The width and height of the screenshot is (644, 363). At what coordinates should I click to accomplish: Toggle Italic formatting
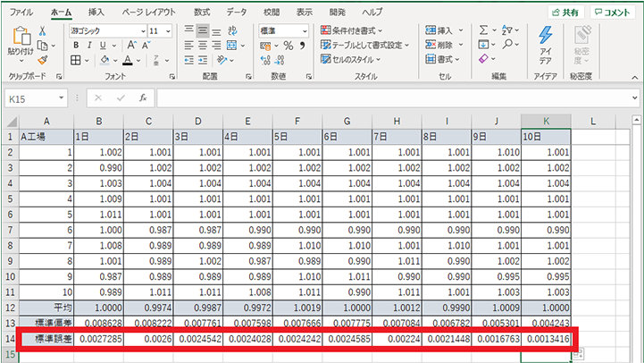(x=89, y=46)
